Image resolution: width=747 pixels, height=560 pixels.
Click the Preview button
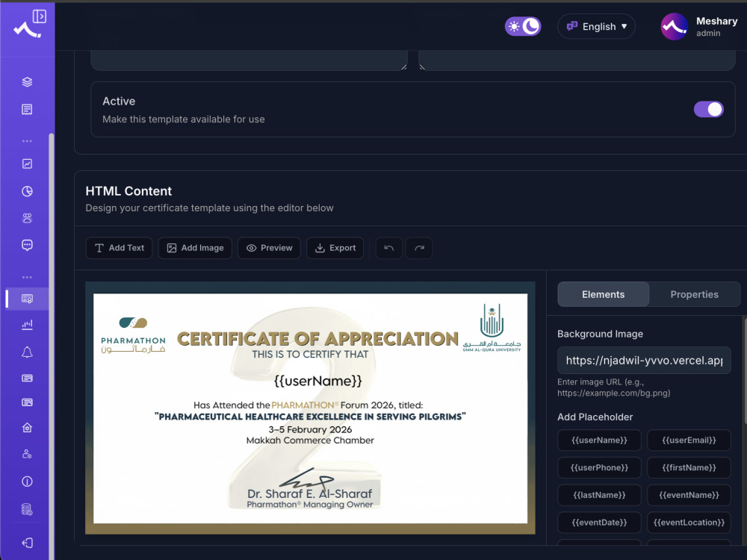pos(269,248)
